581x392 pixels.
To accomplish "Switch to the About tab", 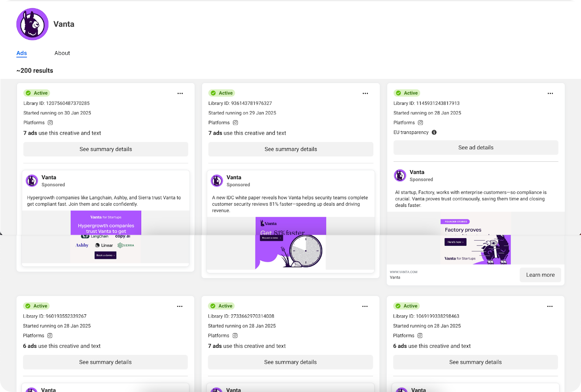I will tap(62, 53).
